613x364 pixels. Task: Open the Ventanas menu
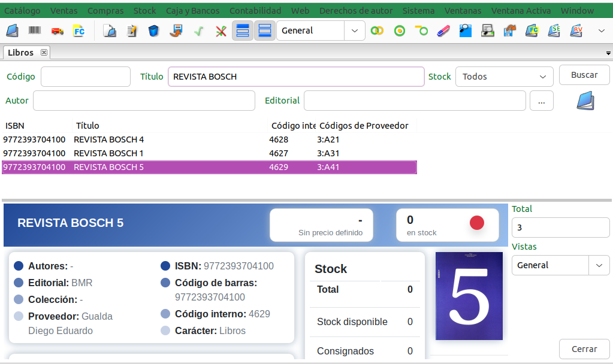click(x=463, y=11)
